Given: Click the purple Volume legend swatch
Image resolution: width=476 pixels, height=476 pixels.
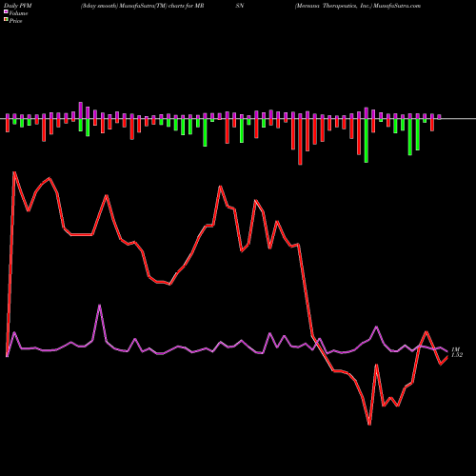Looking at the screenshot, I should coord(6,12).
